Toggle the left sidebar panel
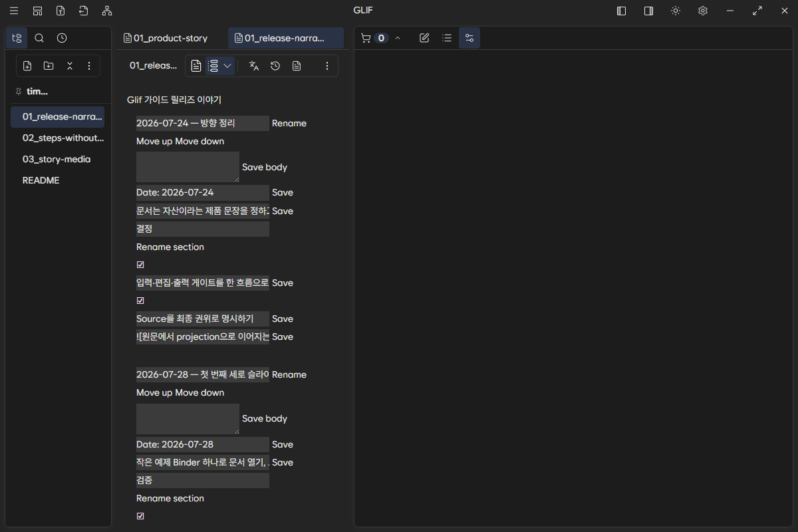 coord(621,11)
